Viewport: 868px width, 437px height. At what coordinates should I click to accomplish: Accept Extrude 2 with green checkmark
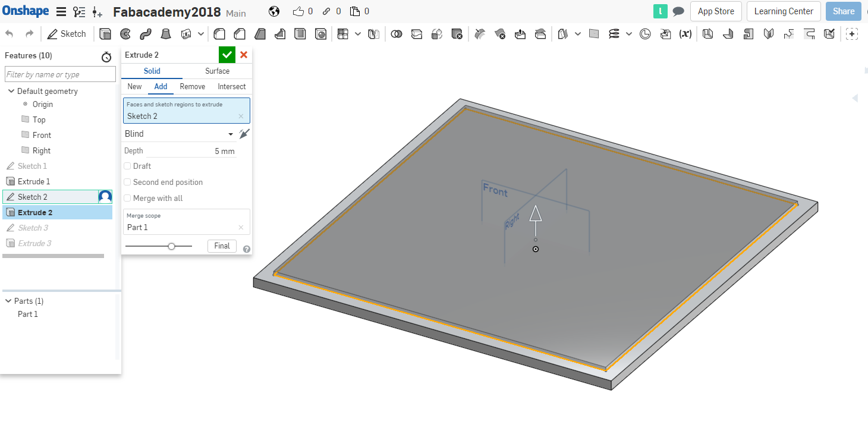[227, 55]
